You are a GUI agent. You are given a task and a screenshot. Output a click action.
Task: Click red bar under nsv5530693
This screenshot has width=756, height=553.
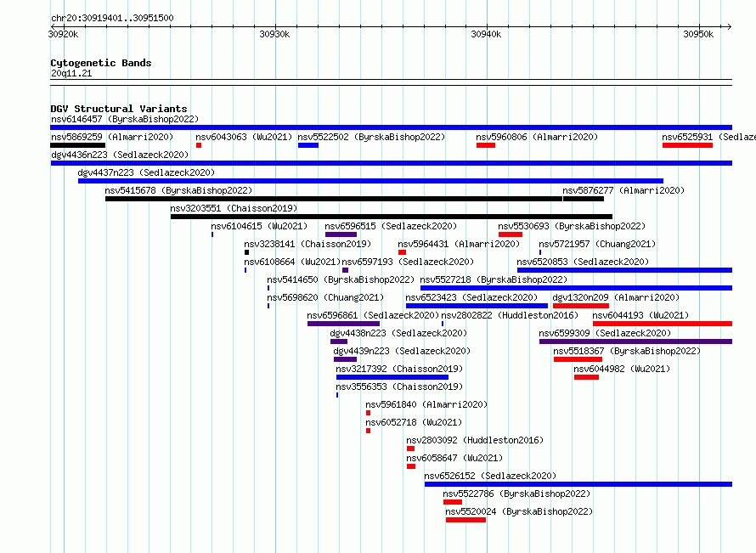[x=511, y=234]
